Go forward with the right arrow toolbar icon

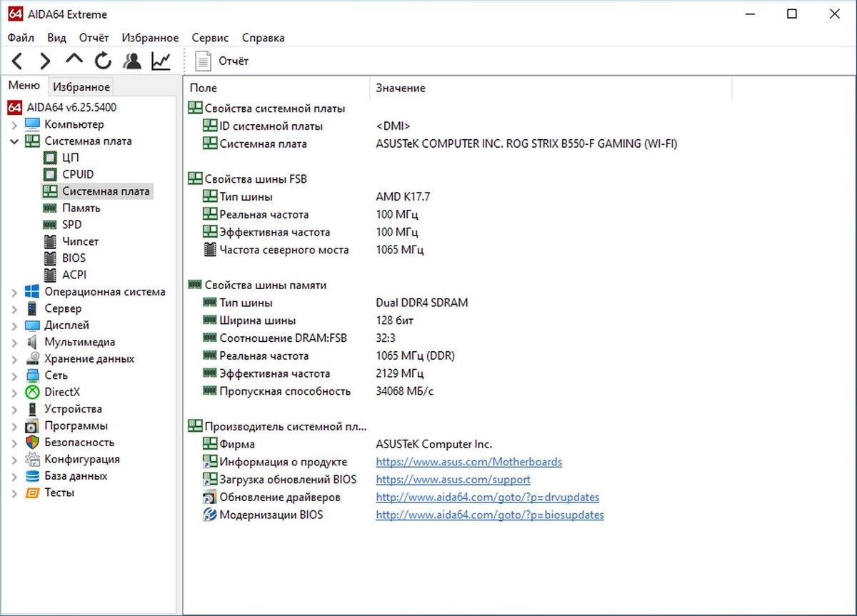(x=45, y=61)
